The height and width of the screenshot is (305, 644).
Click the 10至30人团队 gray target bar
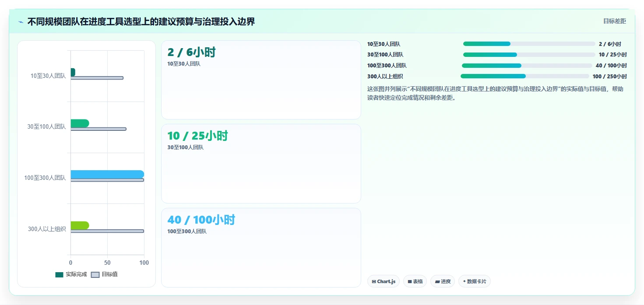(x=97, y=78)
